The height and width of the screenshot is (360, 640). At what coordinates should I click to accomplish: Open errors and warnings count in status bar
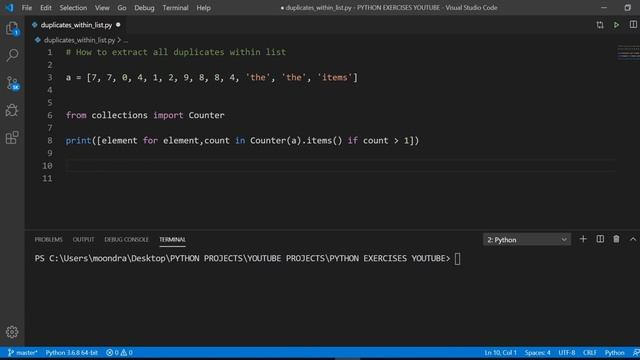tap(119, 353)
